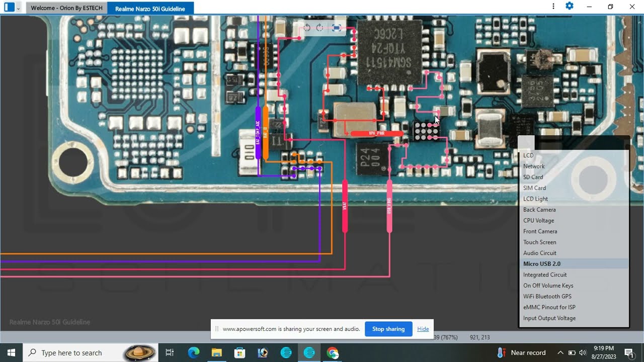
Task: Open the three-dot more options menu
Action: click(553, 6)
